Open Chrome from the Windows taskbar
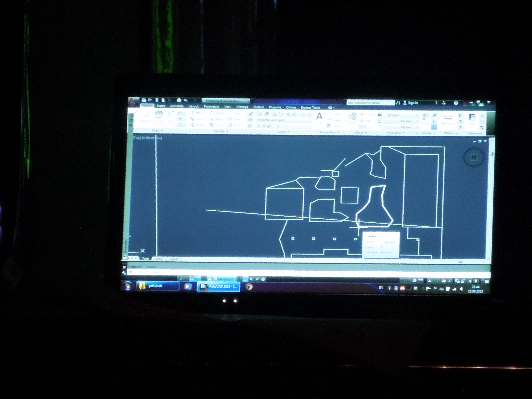The image size is (532, 399). pos(249,287)
